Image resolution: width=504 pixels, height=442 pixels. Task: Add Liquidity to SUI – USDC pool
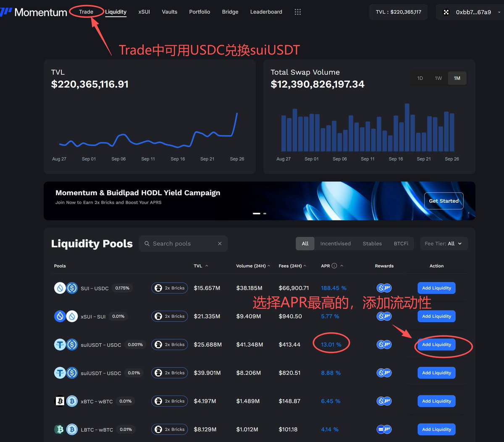(x=436, y=288)
